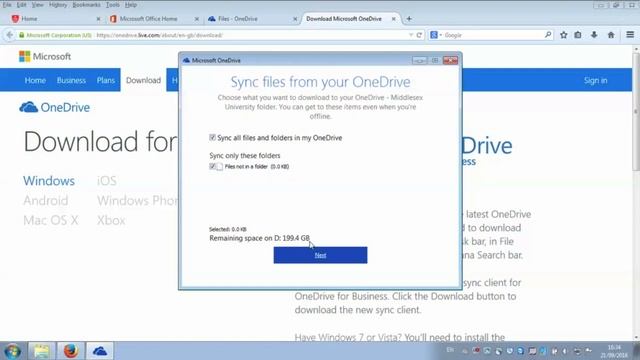
Task: Open the search engine selector dropdown
Action: click(x=436, y=35)
